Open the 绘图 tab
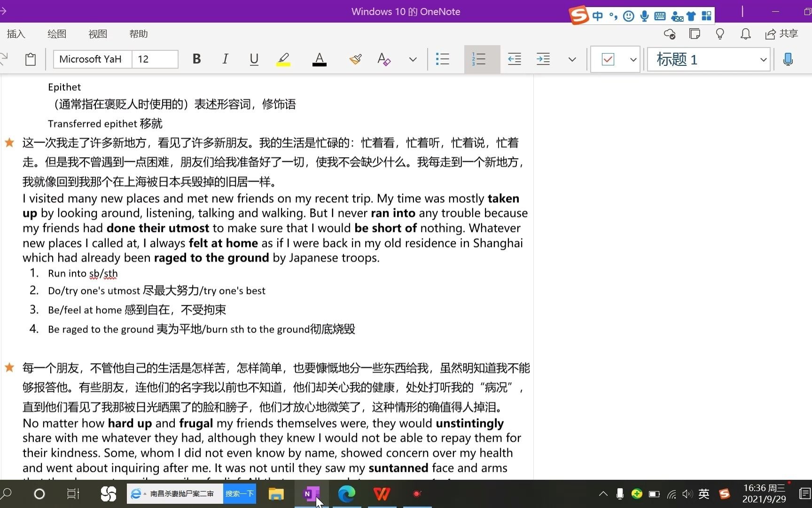The width and height of the screenshot is (812, 508). click(x=57, y=34)
